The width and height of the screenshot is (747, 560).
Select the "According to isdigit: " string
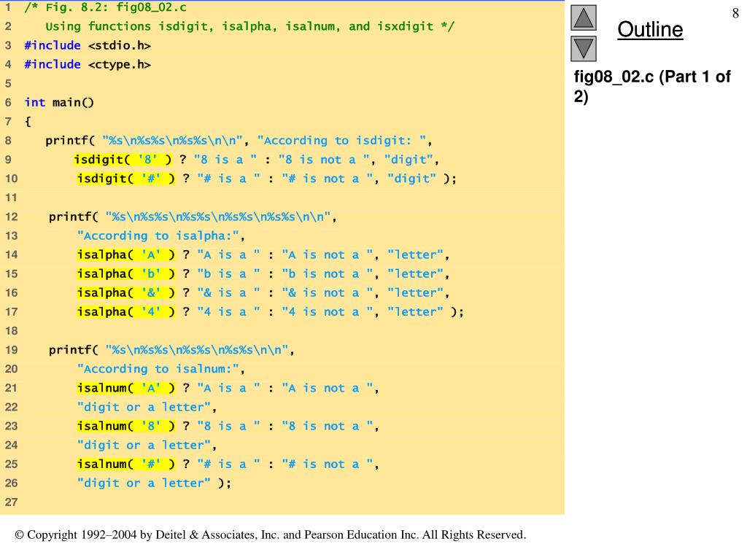(341, 141)
